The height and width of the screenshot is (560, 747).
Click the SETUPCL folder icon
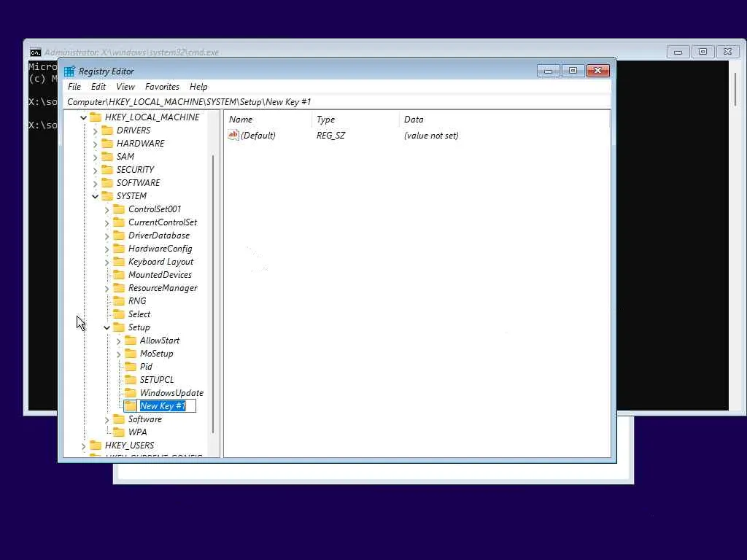131,380
